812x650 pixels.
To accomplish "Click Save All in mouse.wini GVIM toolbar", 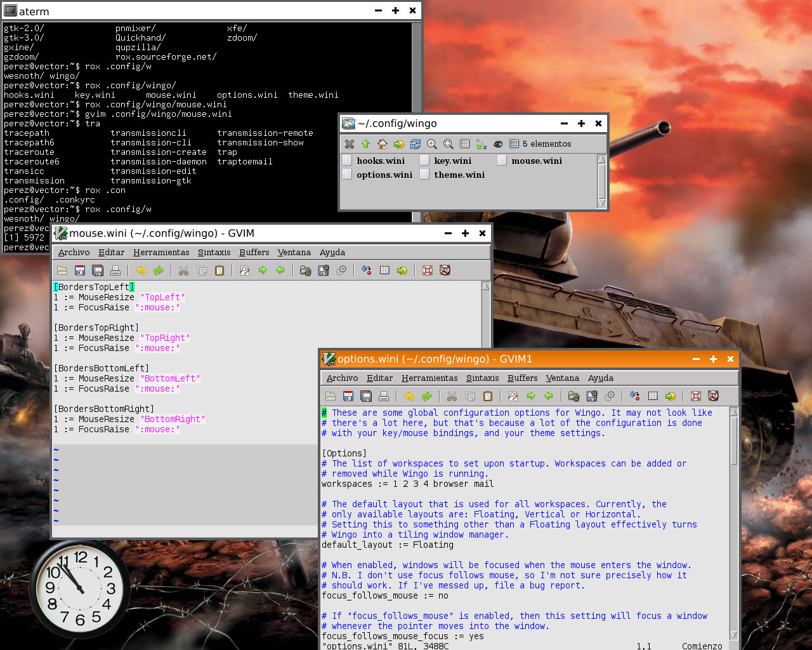I will pyautogui.click(x=98, y=270).
